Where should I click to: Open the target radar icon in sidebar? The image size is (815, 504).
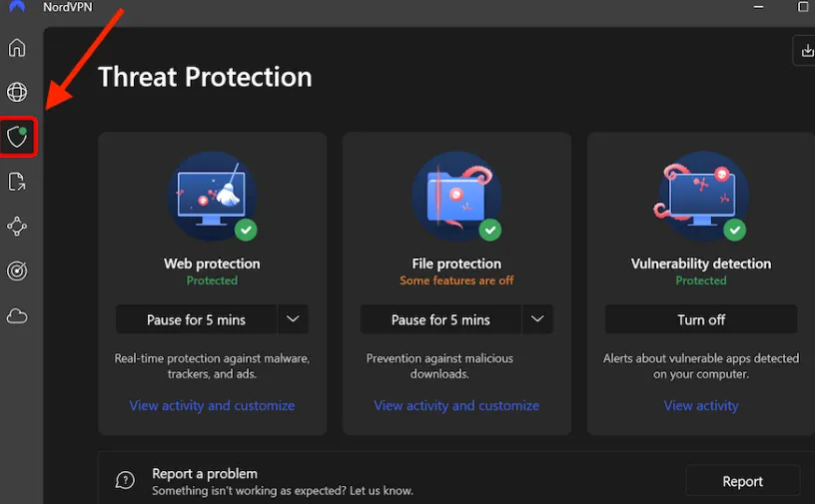(17, 271)
